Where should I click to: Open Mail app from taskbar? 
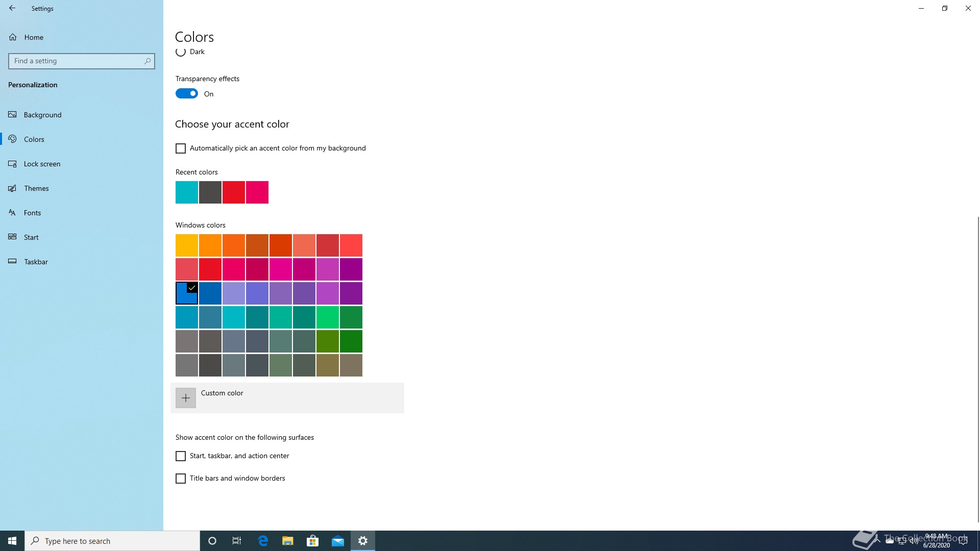(x=338, y=541)
